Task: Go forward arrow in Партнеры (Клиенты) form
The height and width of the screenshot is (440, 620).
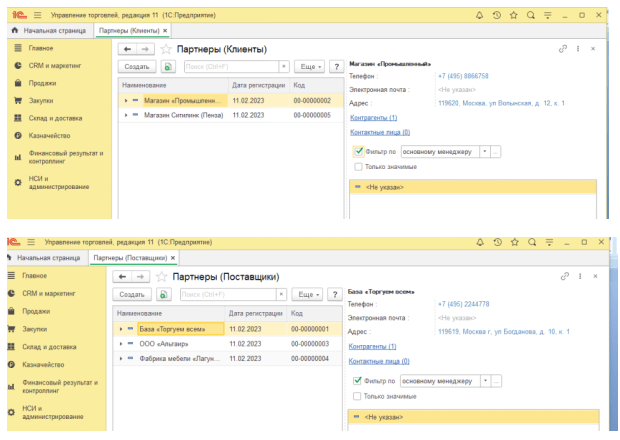Action: pos(145,49)
